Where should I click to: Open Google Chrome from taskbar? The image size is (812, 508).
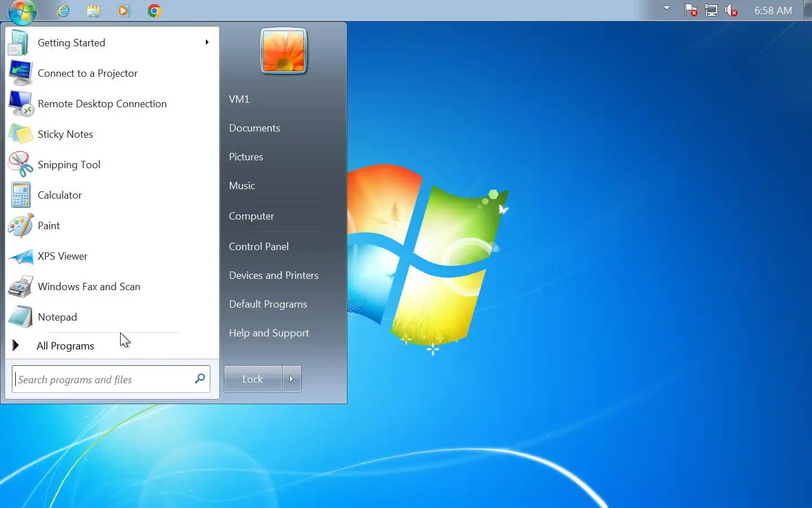coord(154,11)
